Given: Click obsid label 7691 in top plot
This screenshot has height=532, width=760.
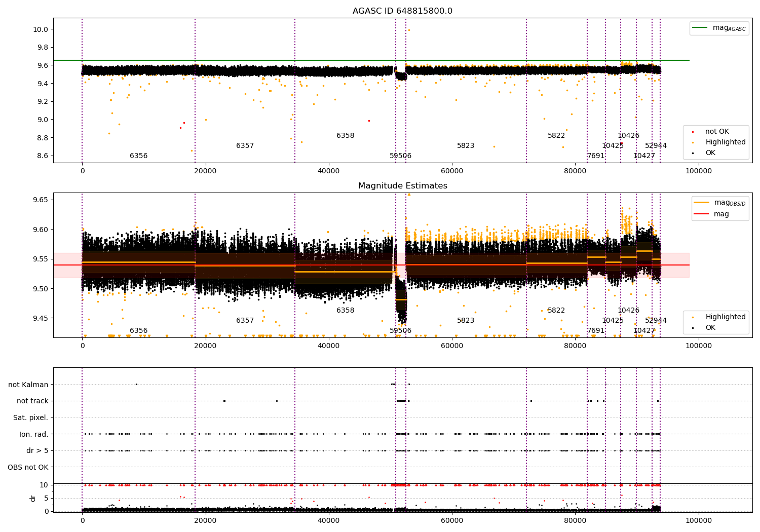Looking at the screenshot, I should coord(596,156).
